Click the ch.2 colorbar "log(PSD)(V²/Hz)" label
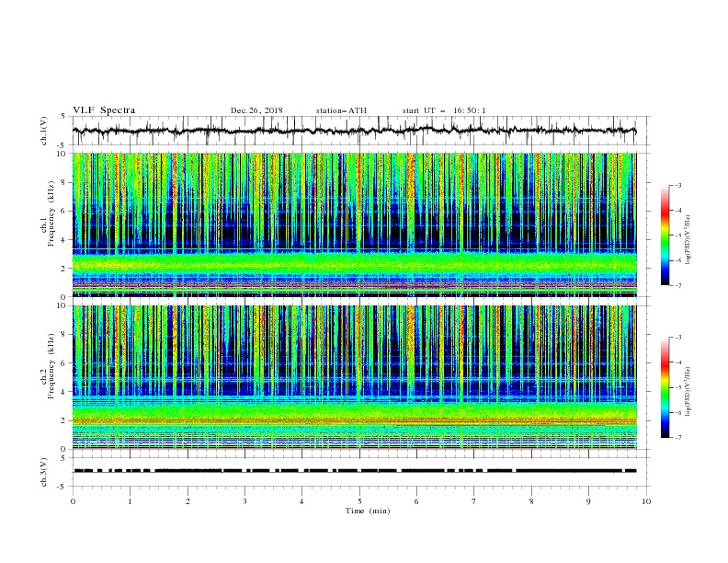This screenshot has width=728, height=563. coord(688,392)
